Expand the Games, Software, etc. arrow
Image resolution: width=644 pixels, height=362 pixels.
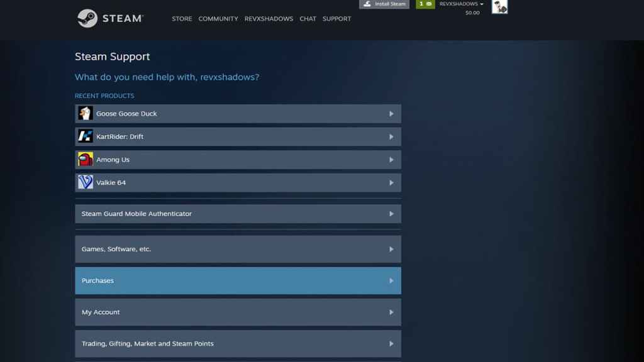[x=391, y=250]
